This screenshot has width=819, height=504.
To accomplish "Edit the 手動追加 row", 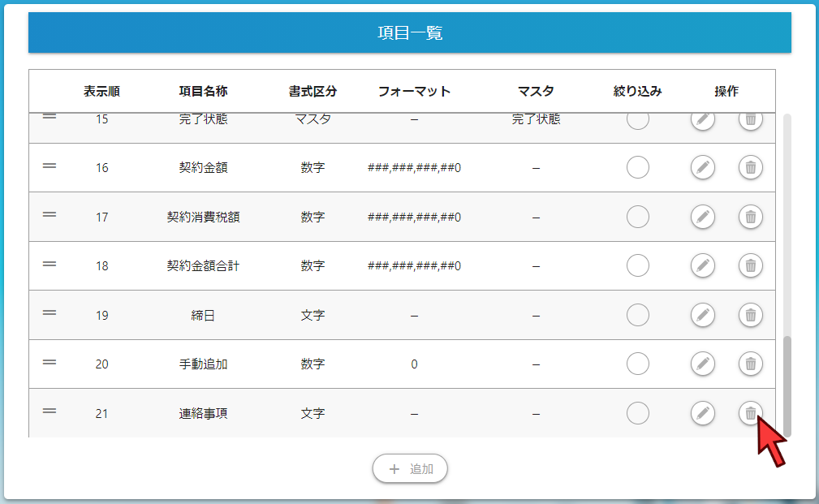I will click(x=702, y=364).
